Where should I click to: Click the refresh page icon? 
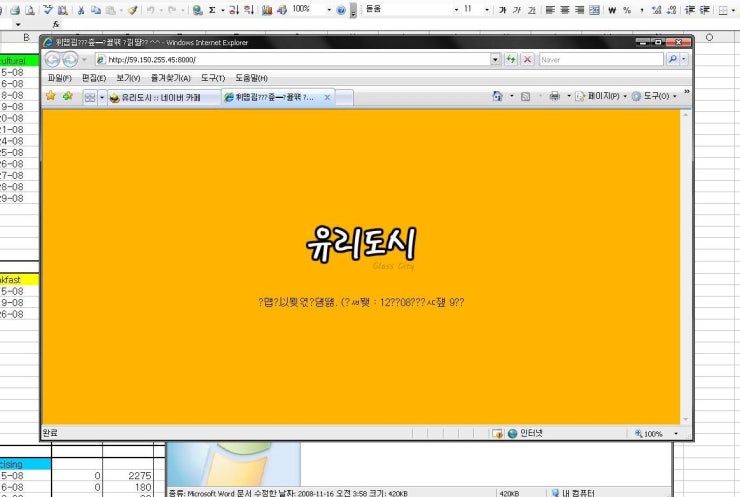(513, 60)
